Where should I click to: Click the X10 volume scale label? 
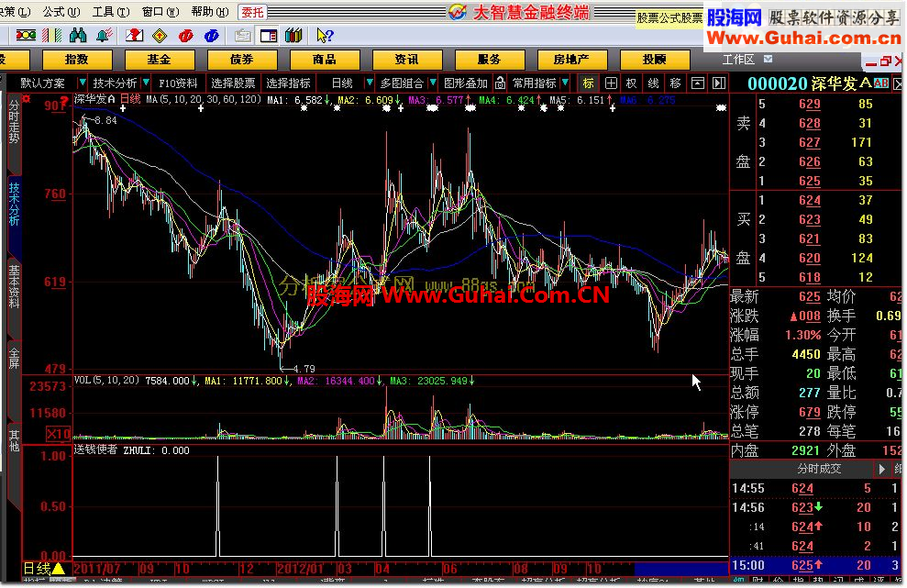pos(58,434)
